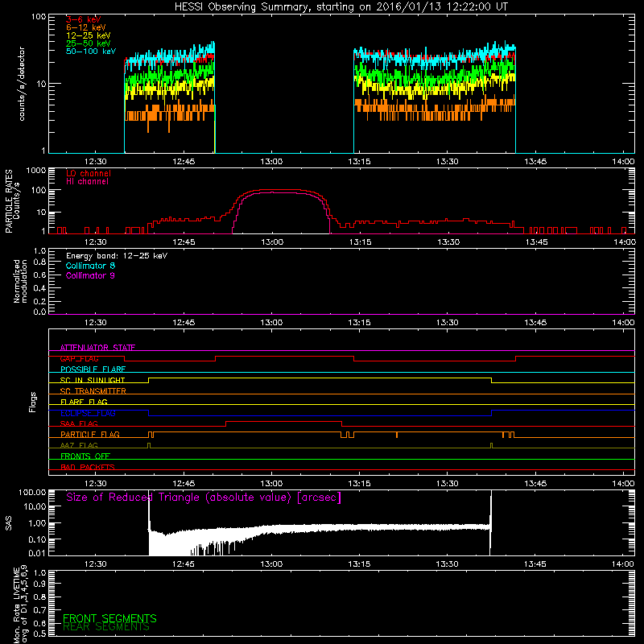
Task: Select the 'REAR SEGMENTS' legend label
Action: [x=106, y=627]
